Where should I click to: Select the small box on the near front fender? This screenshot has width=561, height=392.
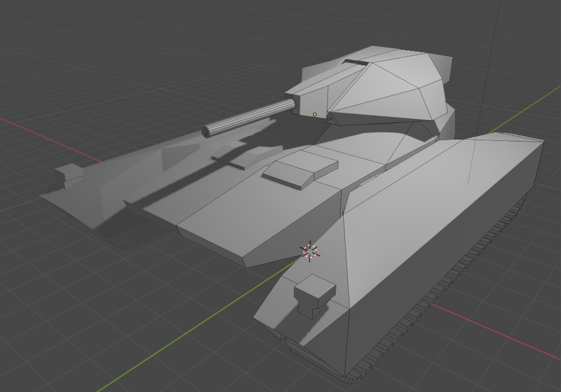point(314,296)
